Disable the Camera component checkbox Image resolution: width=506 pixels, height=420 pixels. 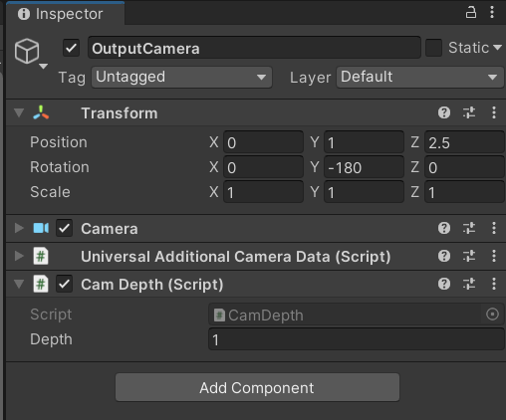[64, 228]
